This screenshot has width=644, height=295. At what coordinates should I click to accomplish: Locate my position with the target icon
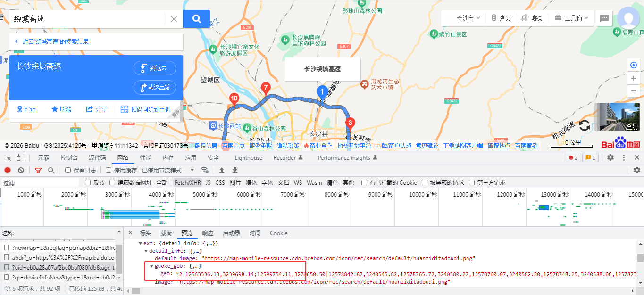(634, 65)
